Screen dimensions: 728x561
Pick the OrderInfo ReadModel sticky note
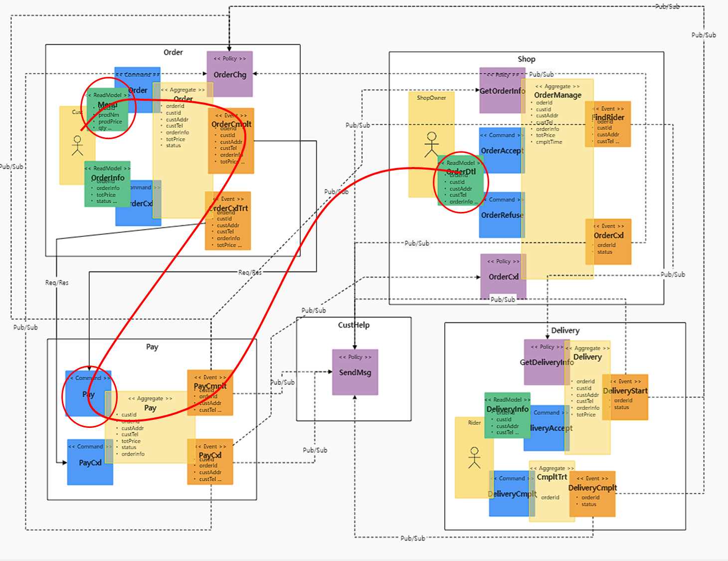click(x=107, y=184)
